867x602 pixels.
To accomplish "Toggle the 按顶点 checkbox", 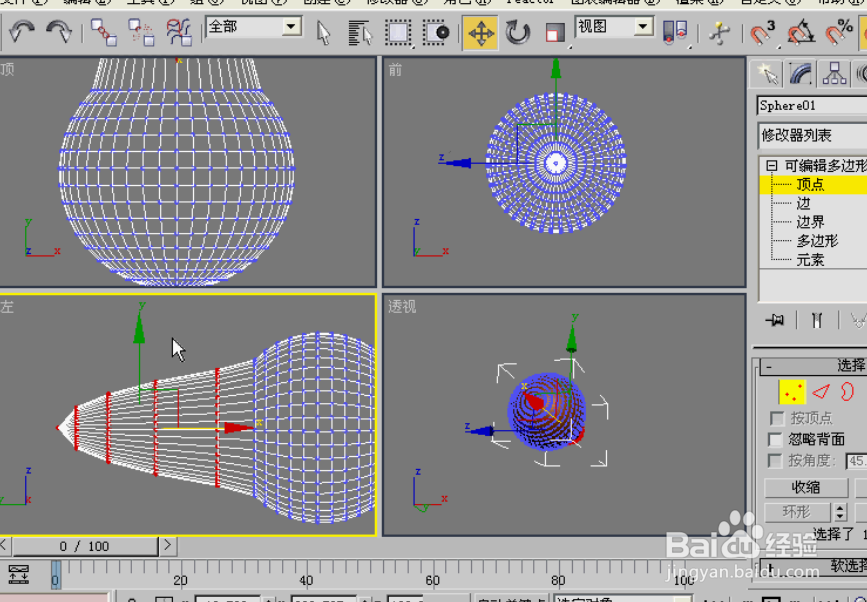I will pos(776,418).
